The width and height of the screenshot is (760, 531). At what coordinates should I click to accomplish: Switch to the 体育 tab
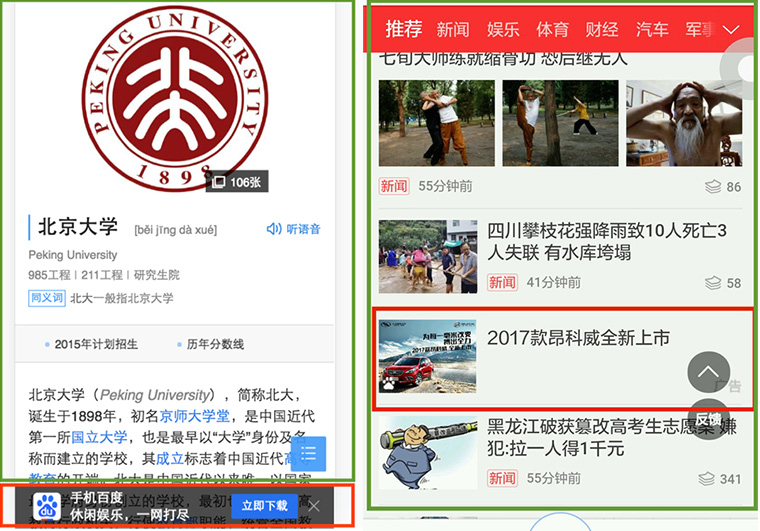pyautogui.click(x=553, y=30)
